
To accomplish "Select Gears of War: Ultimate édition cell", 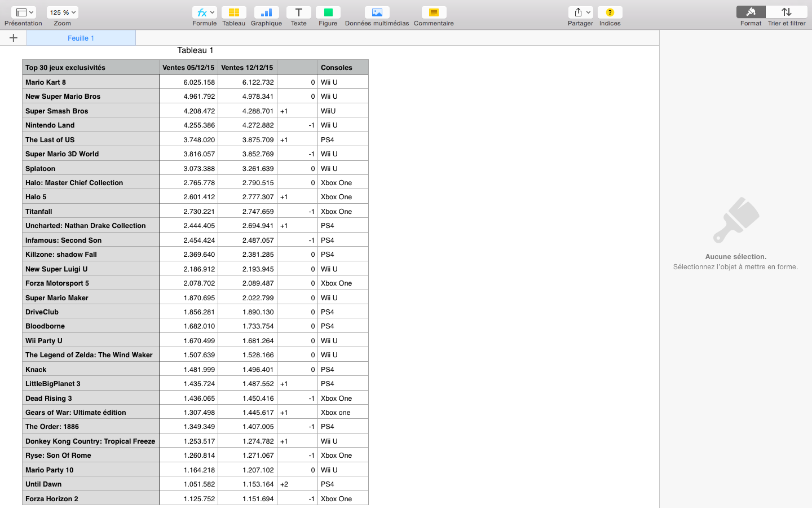I will 91,412.
